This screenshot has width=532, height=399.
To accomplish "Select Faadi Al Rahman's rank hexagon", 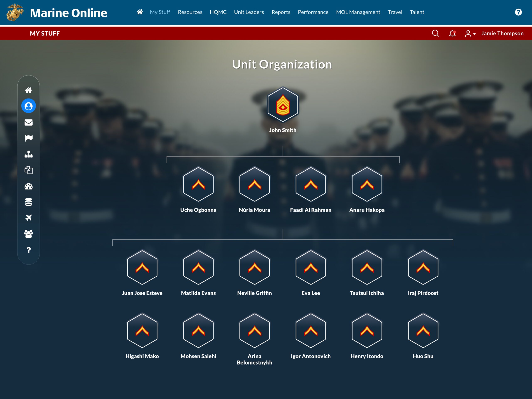I will pyautogui.click(x=311, y=184).
